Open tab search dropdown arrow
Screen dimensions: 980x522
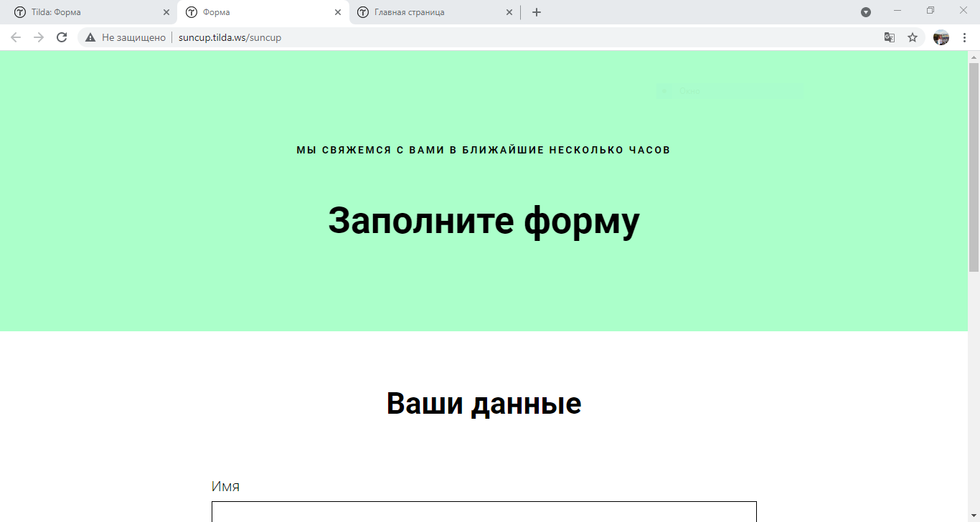866,12
